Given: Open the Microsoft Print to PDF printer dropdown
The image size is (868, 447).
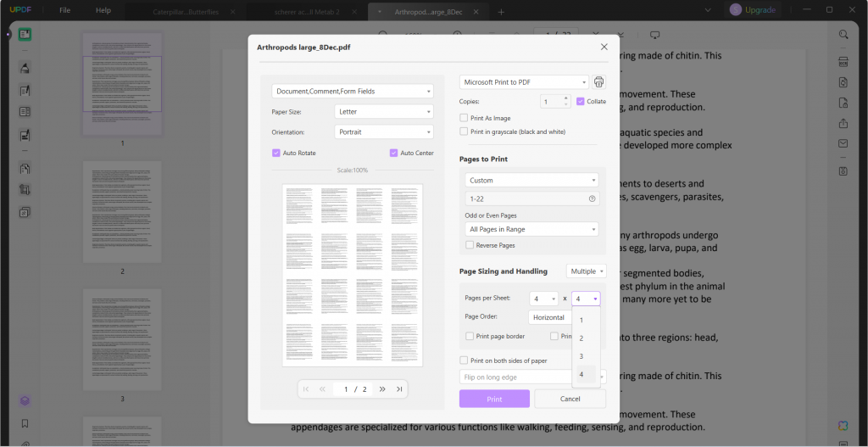Looking at the screenshot, I should click(524, 82).
